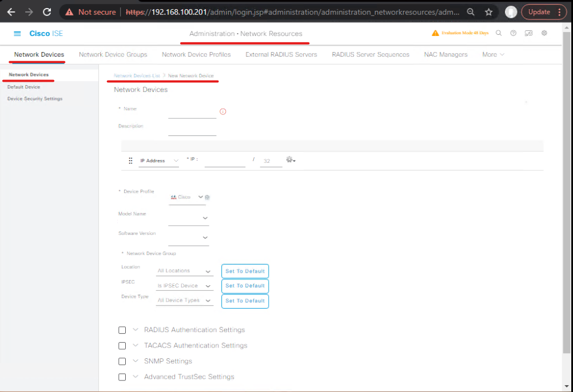Follow the Network Devices List breadcrumb link

(x=137, y=76)
